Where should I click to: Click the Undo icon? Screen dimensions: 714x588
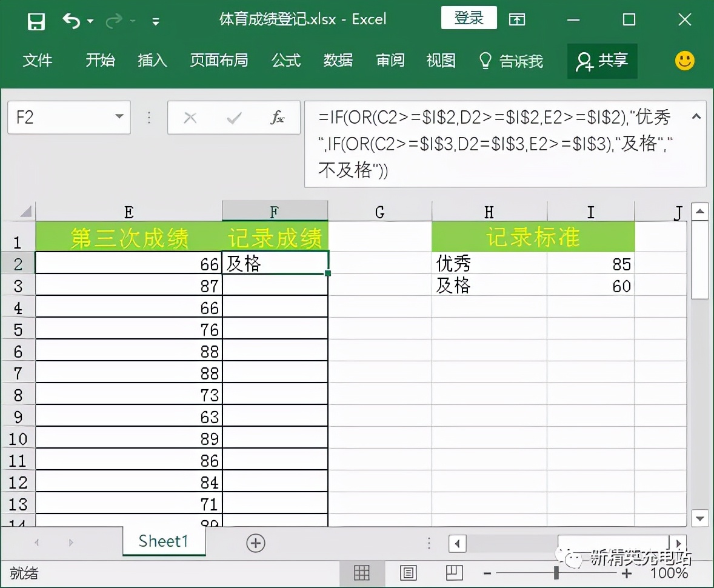pyautogui.click(x=72, y=20)
